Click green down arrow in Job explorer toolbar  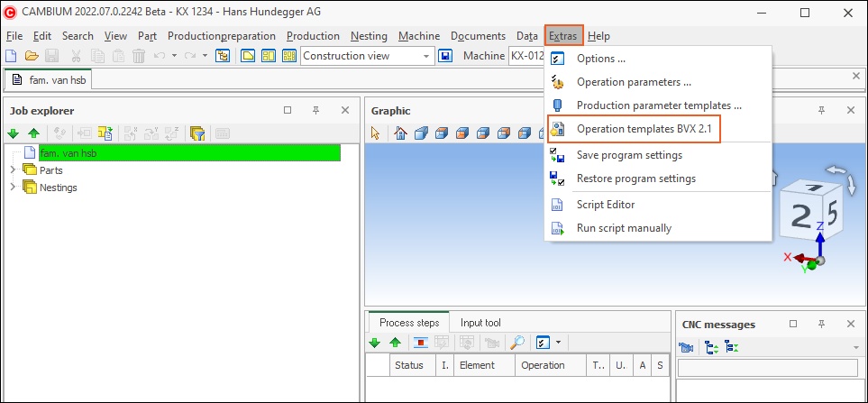pos(14,133)
